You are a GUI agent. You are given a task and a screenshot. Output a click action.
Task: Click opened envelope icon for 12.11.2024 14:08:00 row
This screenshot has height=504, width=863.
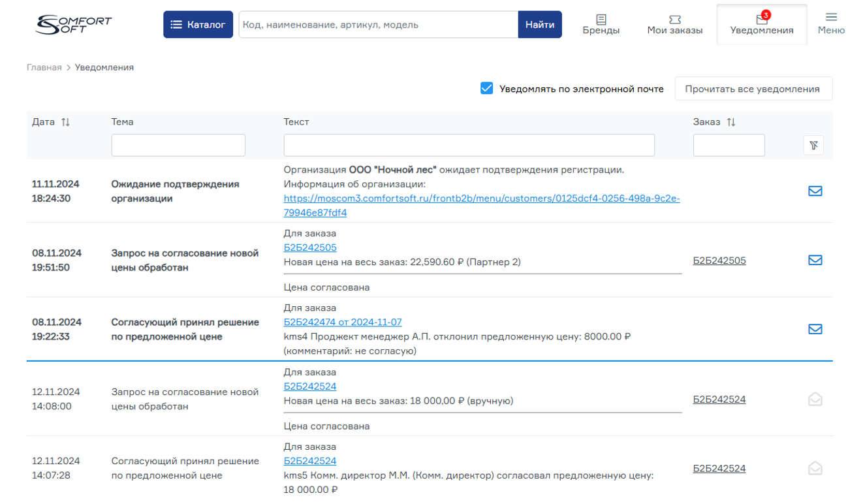[x=815, y=399]
